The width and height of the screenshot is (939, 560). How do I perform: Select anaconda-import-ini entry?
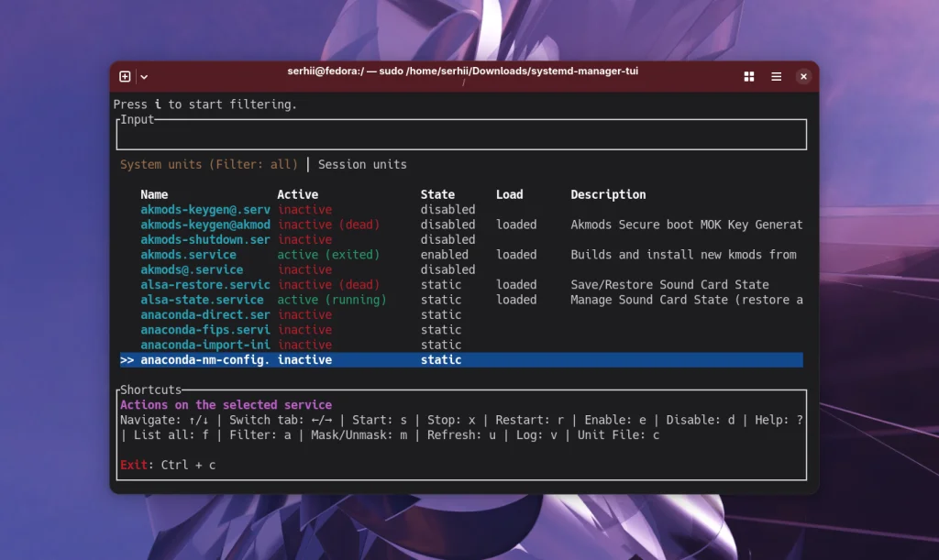coord(461,345)
